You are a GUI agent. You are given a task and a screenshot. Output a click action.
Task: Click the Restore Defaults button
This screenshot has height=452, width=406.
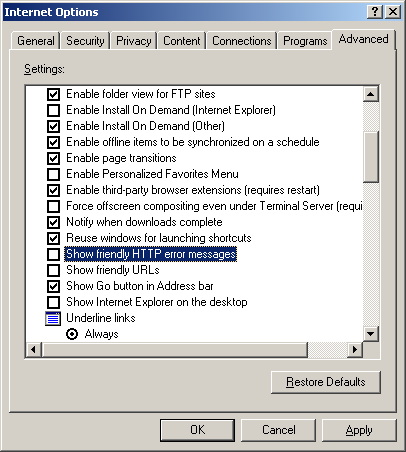(x=326, y=382)
